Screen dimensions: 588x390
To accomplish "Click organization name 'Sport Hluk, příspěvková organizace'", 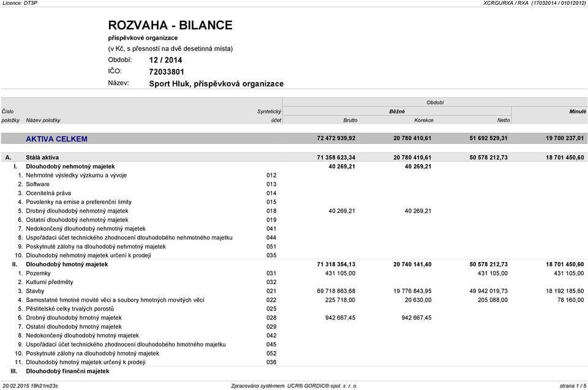I will [216, 84].
